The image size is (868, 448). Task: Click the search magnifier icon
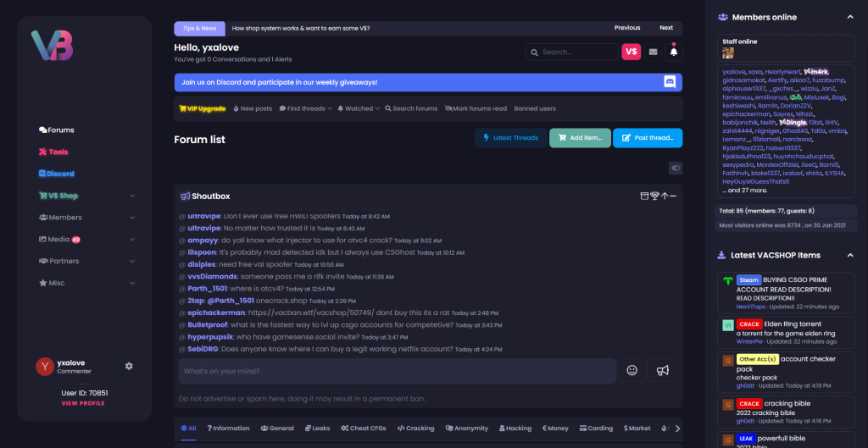(534, 52)
